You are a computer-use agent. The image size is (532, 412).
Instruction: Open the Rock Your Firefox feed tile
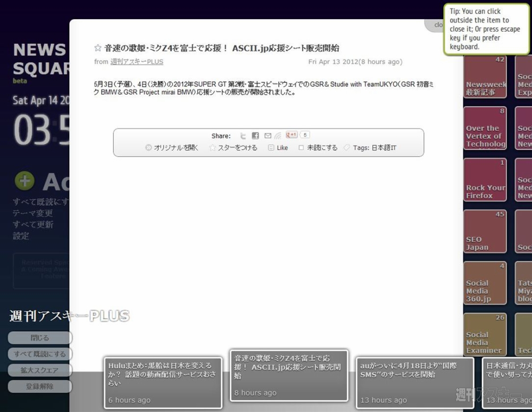coord(485,180)
